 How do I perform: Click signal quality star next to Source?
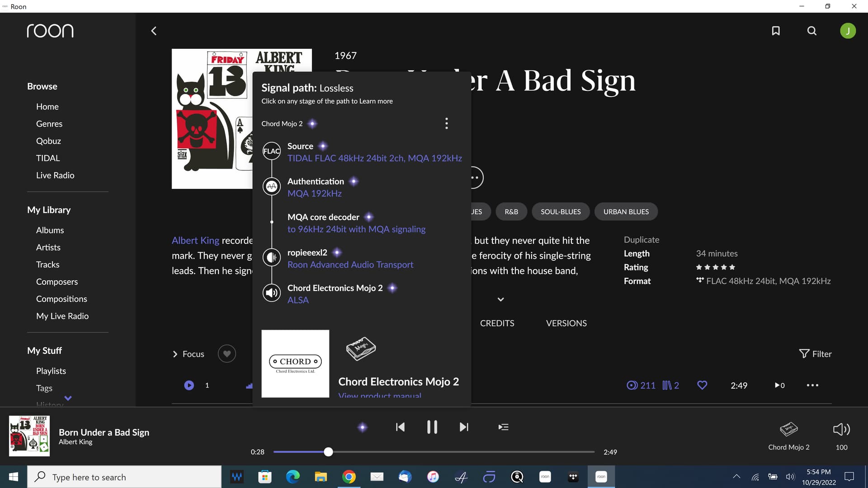click(x=323, y=146)
